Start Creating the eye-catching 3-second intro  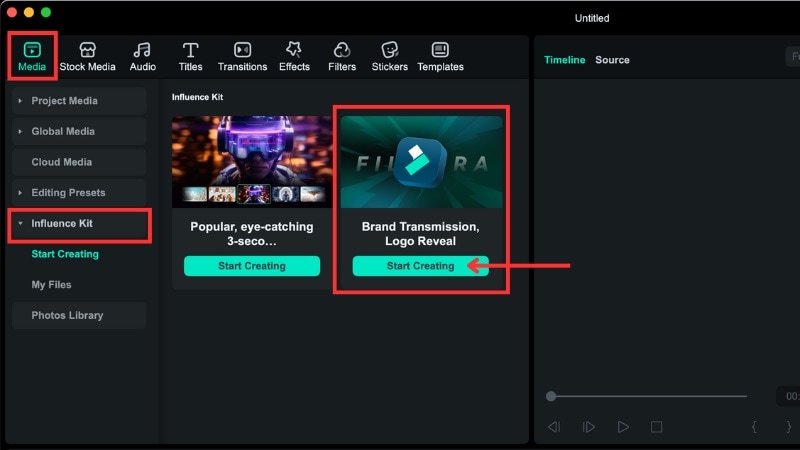pos(252,266)
